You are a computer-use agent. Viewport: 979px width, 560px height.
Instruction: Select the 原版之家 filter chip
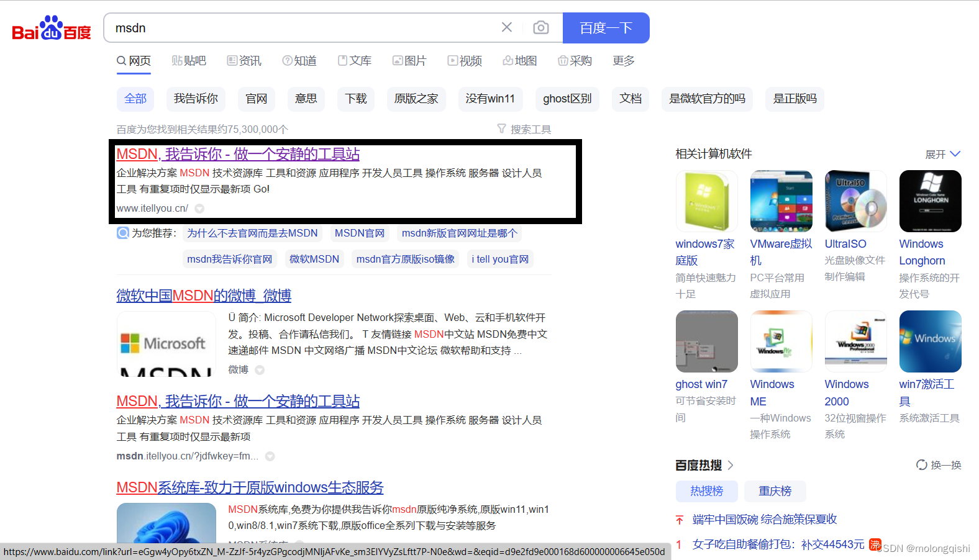[416, 99]
